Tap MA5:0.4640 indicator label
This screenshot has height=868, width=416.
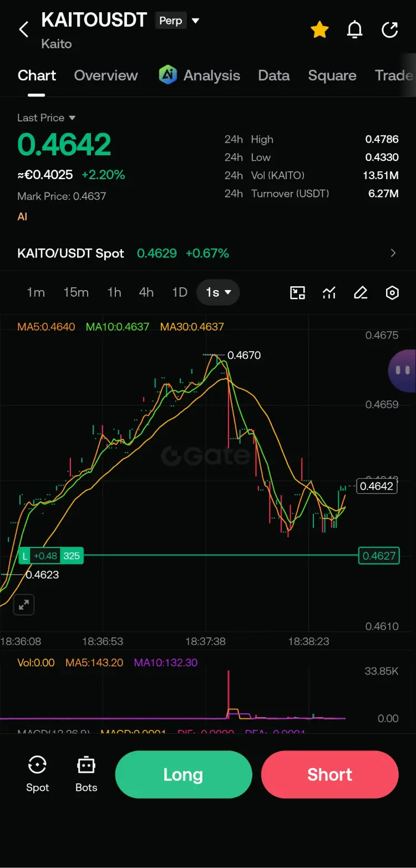pyautogui.click(x=46, y=327)
